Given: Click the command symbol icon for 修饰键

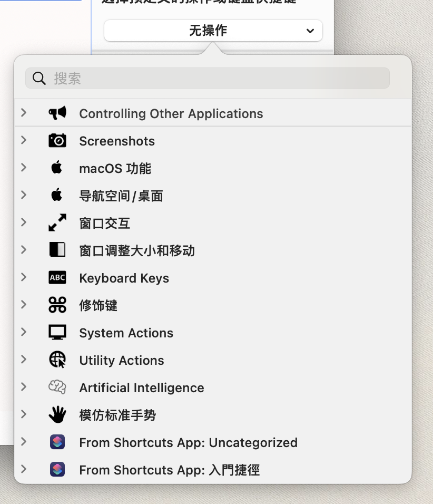Looking at the screenshot, I should tap(57, 305).
